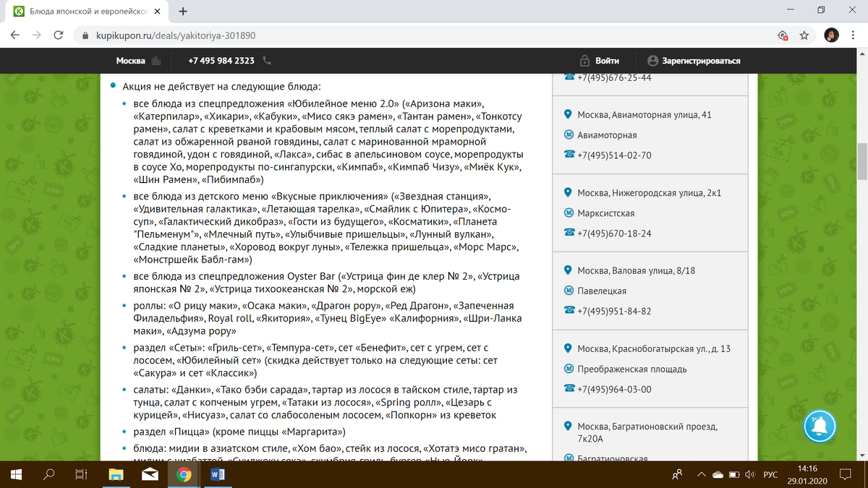Switch the РУС input language
The height and width of the screenshot is (488, 868).
771,475
